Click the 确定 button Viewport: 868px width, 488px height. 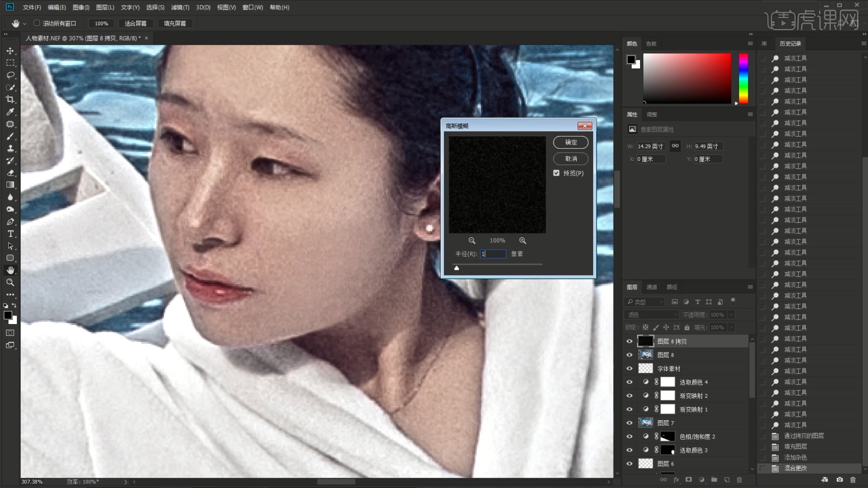tap(571, 142)
